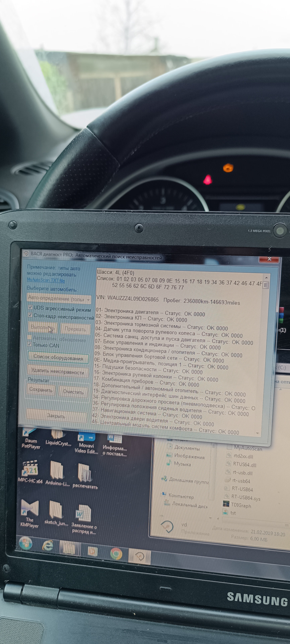Screen dimensions: 290x644
Task: Click line 02- Электроника КП status
Action: 141,318
